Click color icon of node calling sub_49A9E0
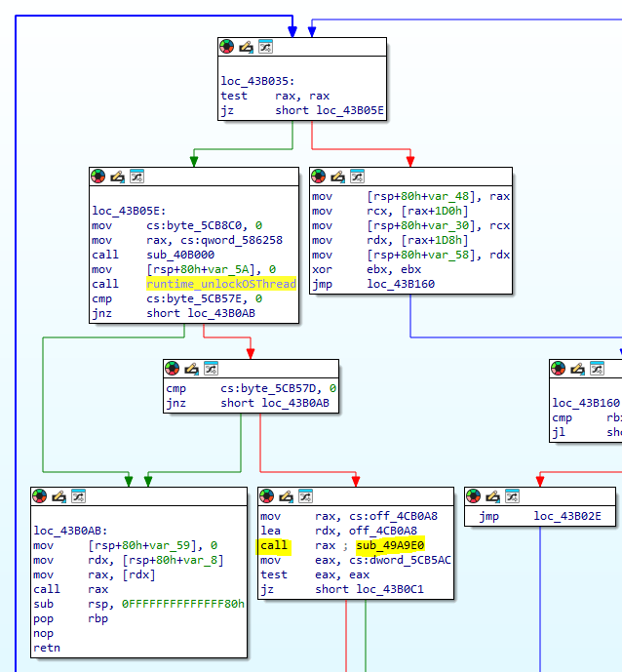Image resolution: width=622 pixels, height=672 pixels. [x=266, y=495]
